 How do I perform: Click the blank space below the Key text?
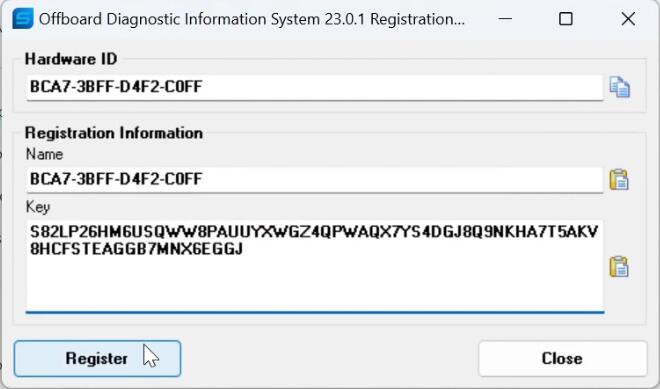[314, 284]
